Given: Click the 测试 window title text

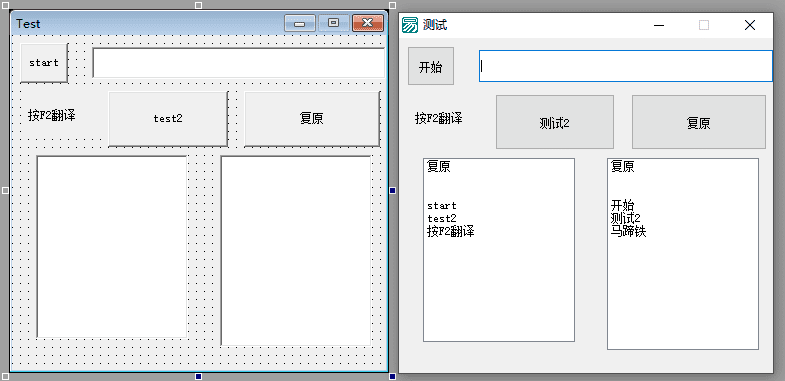Looking at the screenshot, I should [x=435, y=25].
